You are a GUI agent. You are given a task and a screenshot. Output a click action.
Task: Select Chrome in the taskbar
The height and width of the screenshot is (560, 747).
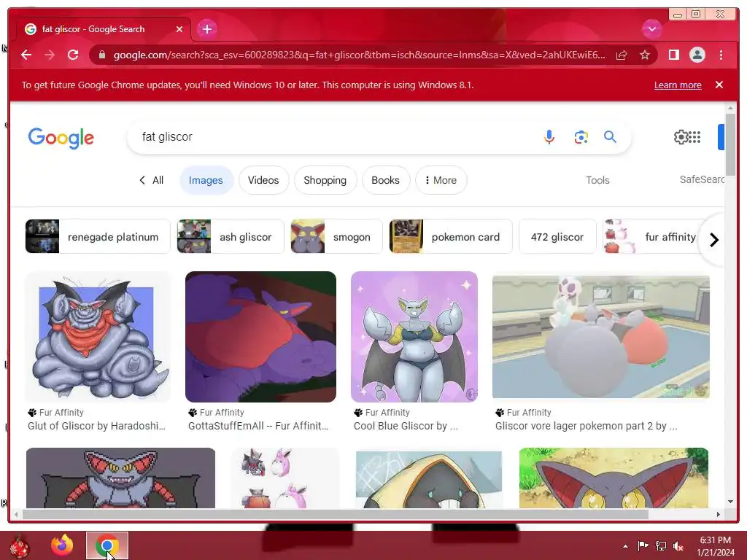pos(107,545)
